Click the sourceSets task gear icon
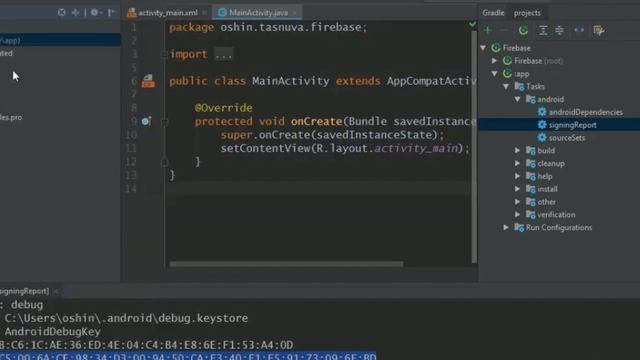The height and width of the screenshot is (360, 640). click(542, 138)
